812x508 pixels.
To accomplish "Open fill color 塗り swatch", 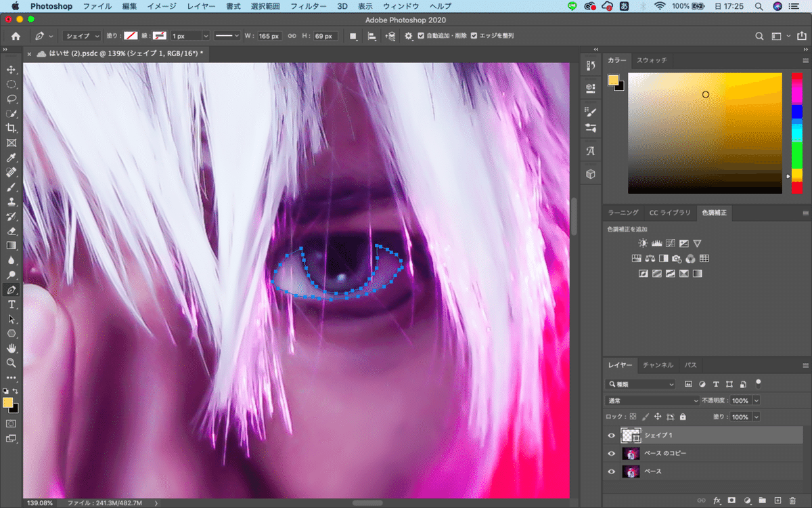I will (131, 36).
